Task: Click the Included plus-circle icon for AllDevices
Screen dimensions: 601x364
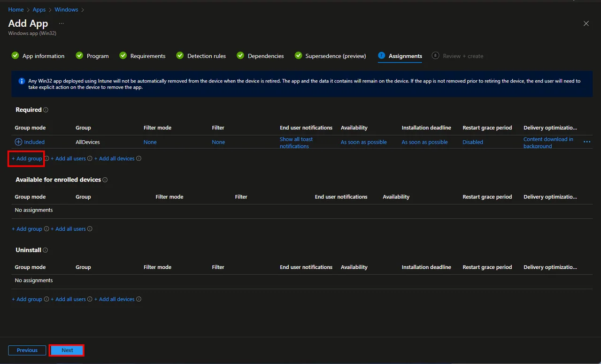Action: 19,142
